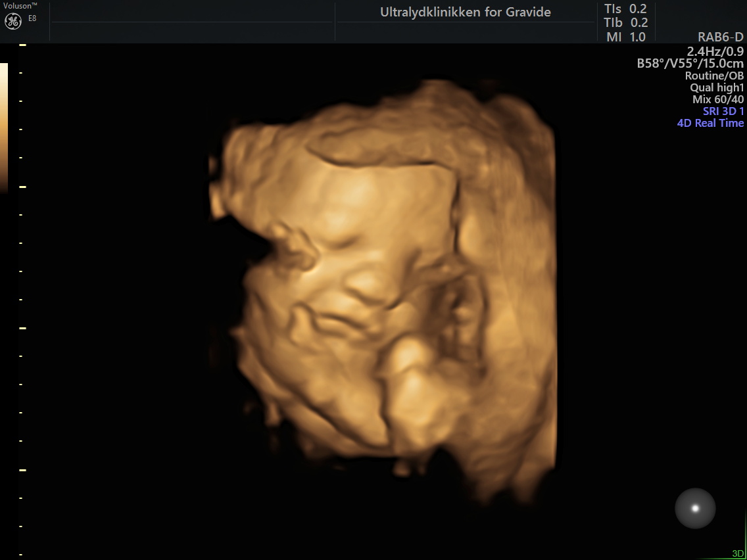Click the "SRI 3D 1" setting text
Image resolution: width=747 pixels, height=560 pixels.
pyautogui.click(x=723, y=112)
